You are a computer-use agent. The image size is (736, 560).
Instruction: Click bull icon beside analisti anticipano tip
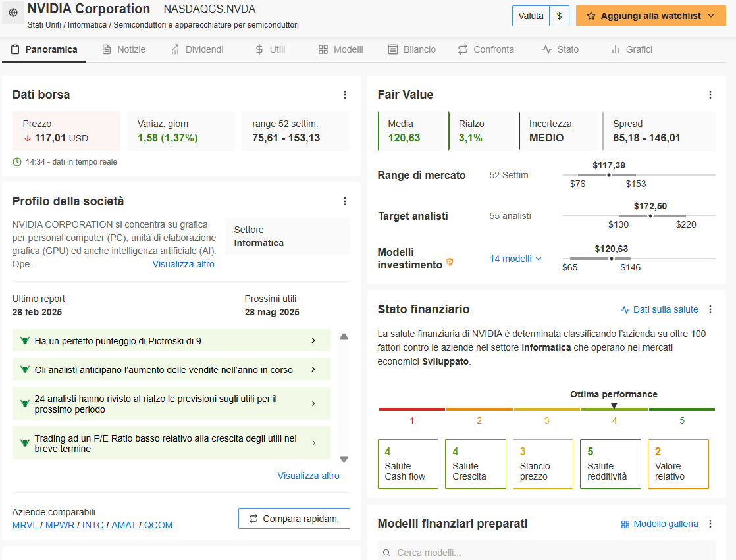tap(25, 370)
